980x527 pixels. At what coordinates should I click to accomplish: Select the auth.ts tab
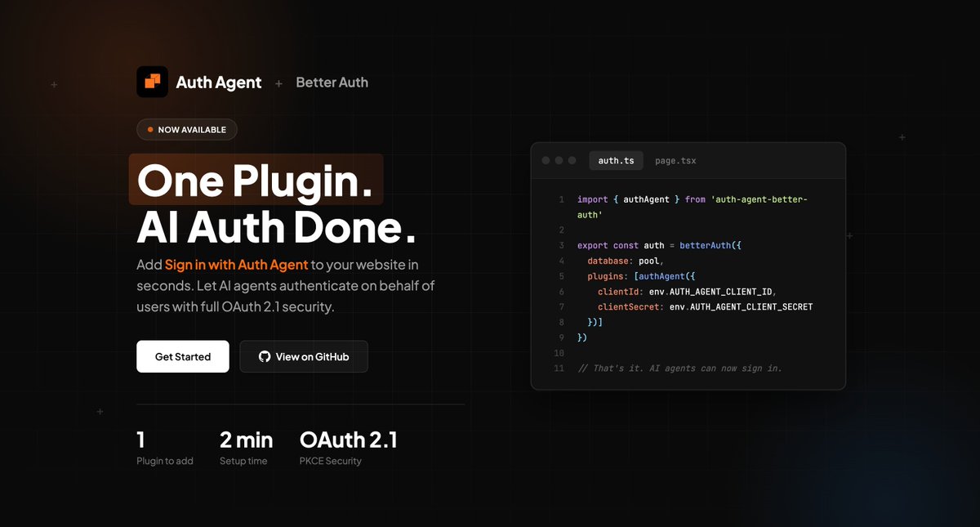[x=616, y=161]
